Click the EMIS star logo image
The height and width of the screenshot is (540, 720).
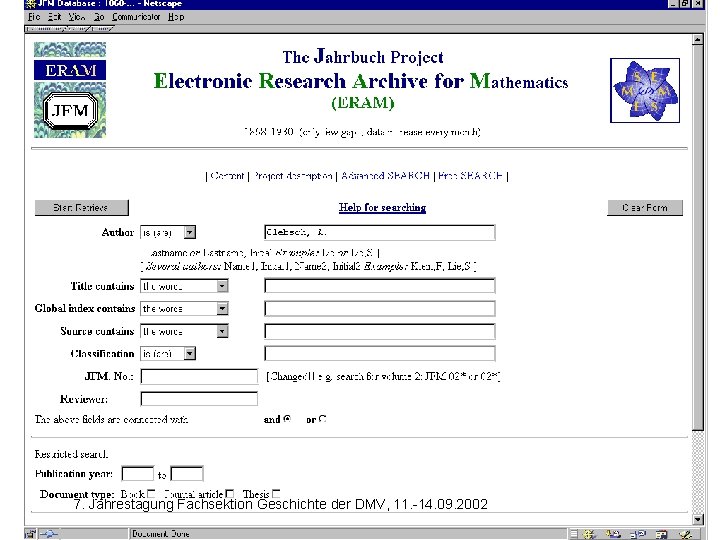point(645,90)
